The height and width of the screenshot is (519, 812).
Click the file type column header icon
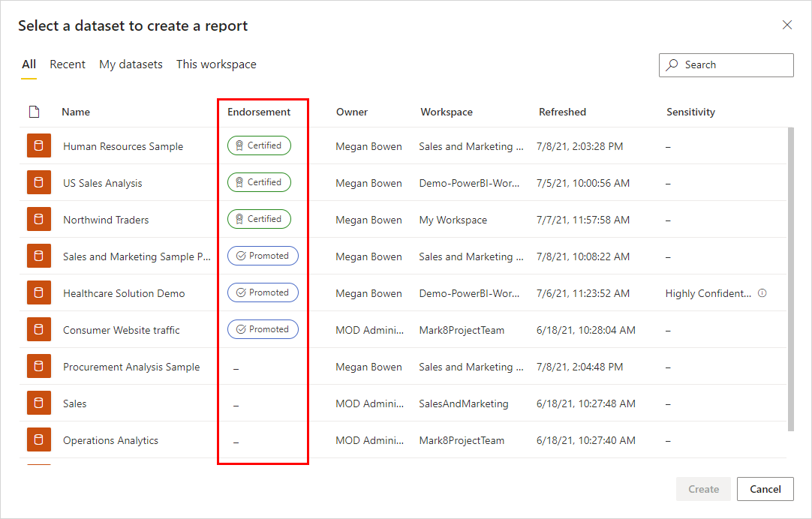34,112
